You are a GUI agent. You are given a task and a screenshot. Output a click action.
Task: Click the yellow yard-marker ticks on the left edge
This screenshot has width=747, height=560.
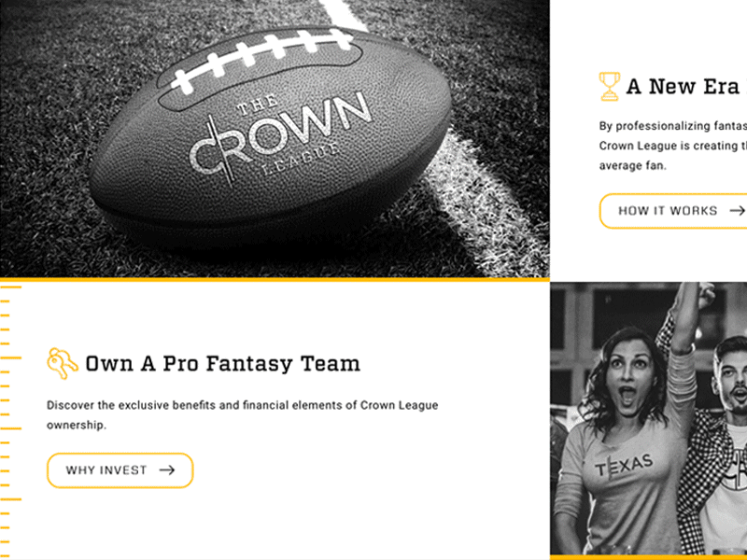pyautogui.click(x=9, y=420)
